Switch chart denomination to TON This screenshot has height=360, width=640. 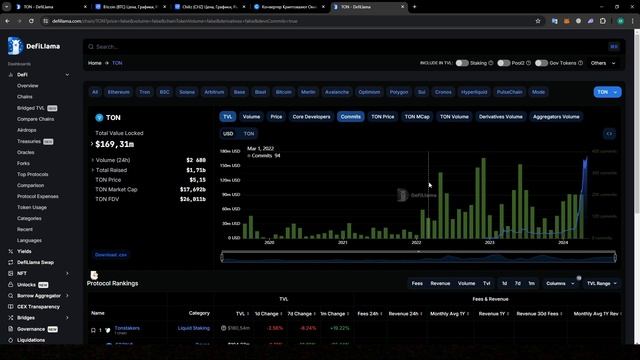click(249, 133)
